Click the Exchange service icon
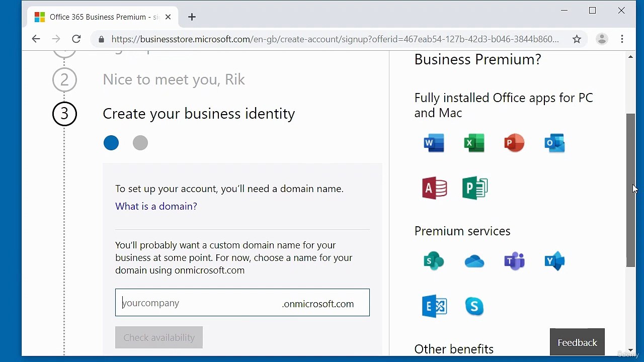 [x=435, y=306]
